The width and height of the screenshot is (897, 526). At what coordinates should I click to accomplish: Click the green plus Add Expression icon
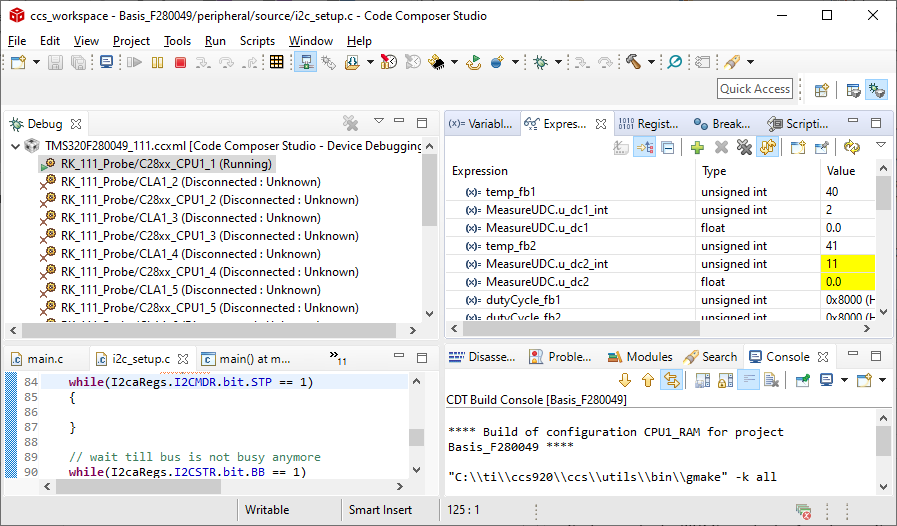[x=697, y=148]
